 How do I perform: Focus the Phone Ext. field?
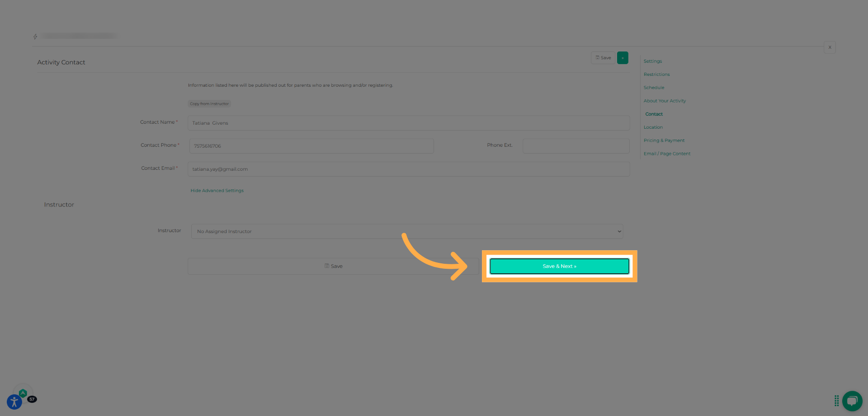576,146
